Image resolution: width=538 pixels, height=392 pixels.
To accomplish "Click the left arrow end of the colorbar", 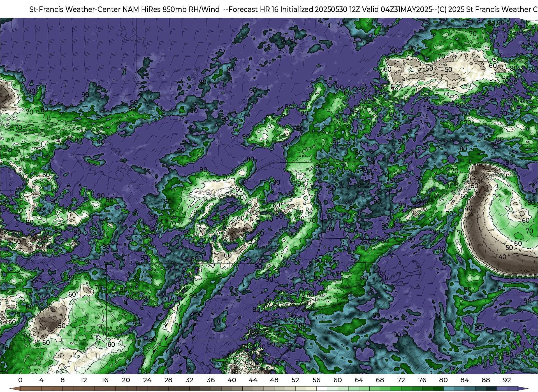I will tap(15, 389).
